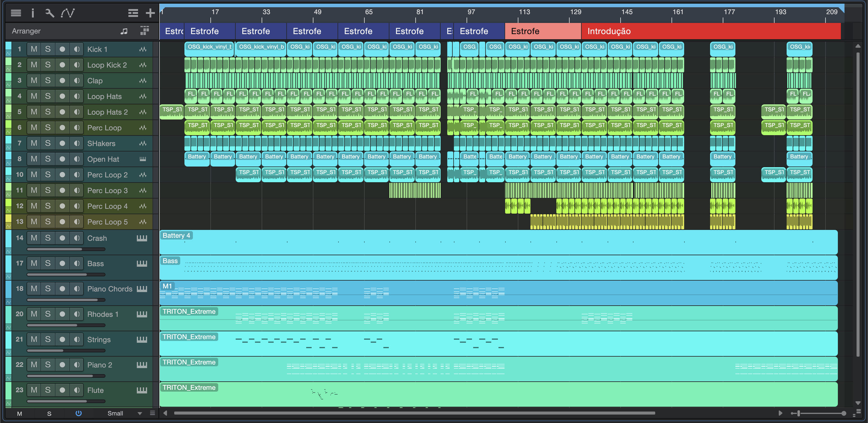Mute the Kick 1 track
The height and width of the screenshot is (423, 868).
click(x=34, y=49)
